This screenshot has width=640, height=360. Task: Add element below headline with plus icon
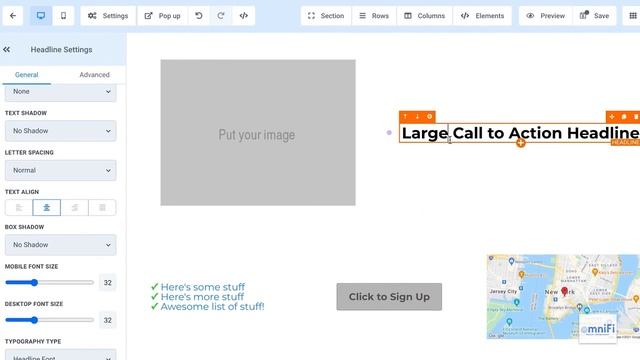point(520,143)
